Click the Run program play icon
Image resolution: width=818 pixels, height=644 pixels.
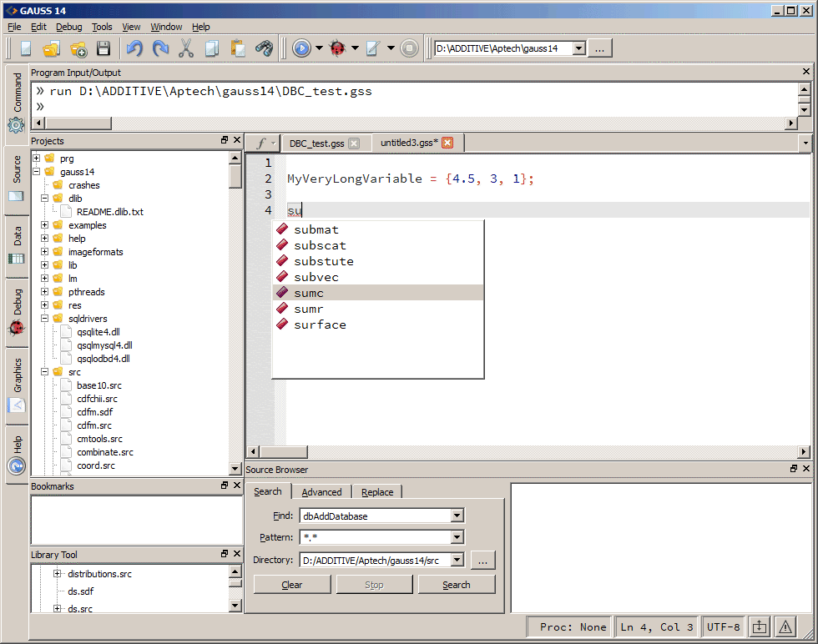(x=301, y=48)
